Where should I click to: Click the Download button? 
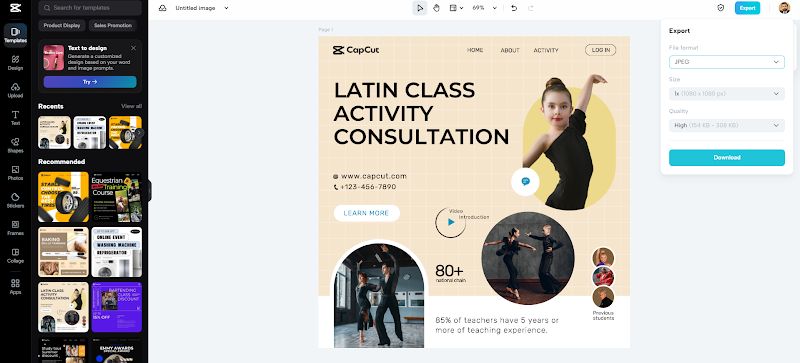tap(727, 158)
